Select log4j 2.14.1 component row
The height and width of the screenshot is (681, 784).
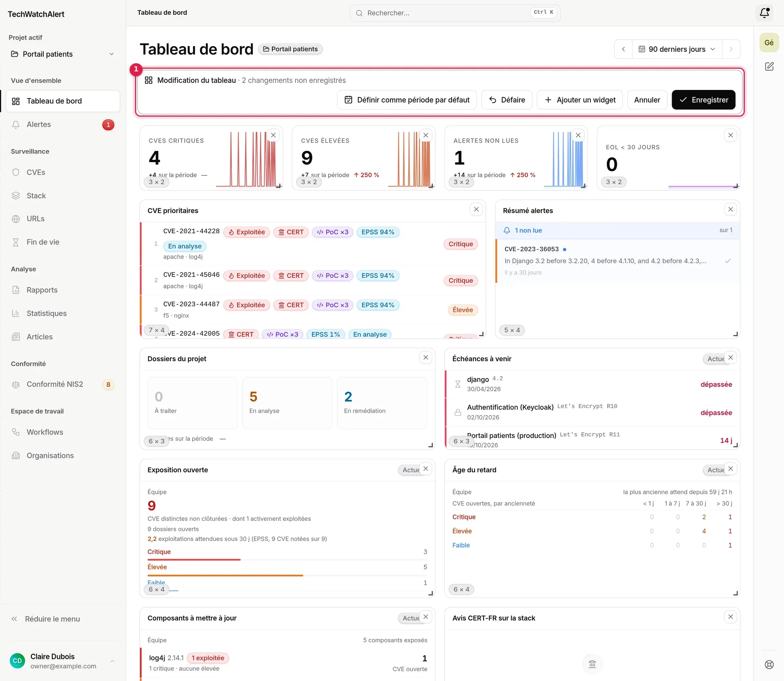pos(287,663)
